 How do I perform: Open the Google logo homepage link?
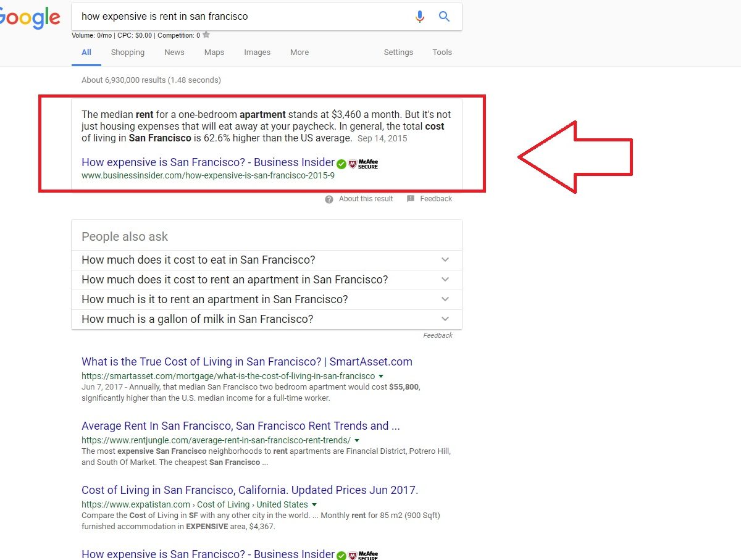(x=30, y=19)
